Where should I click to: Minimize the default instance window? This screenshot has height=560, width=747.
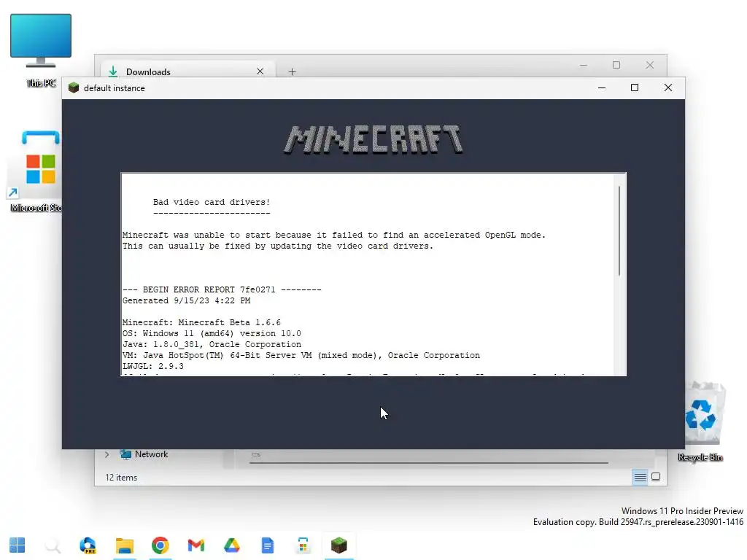(602, 87)
